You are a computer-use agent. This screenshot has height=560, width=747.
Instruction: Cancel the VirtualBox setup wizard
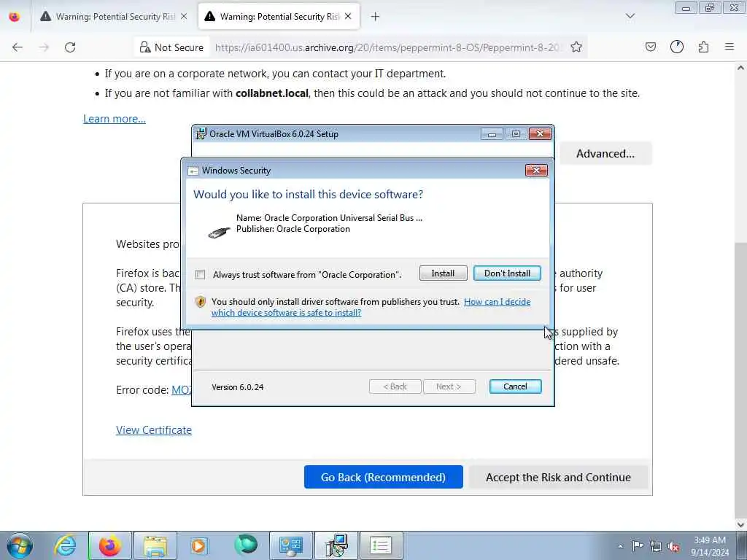click(515, 386)
